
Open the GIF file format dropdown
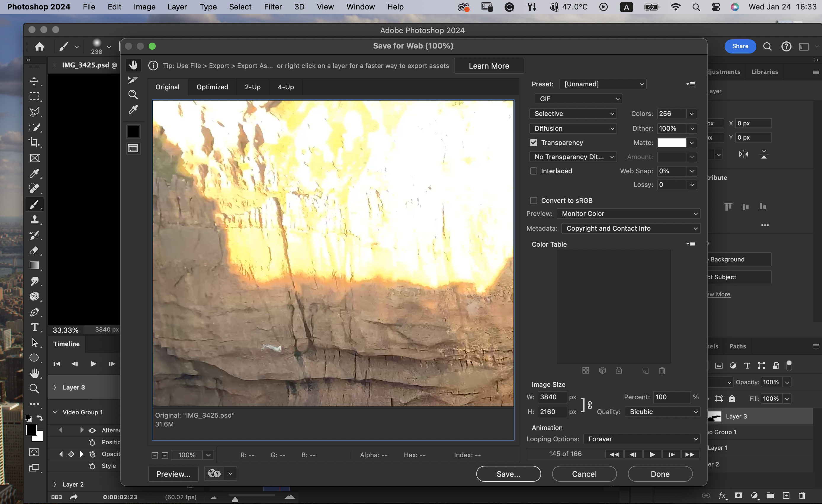[x=578, y=99]
